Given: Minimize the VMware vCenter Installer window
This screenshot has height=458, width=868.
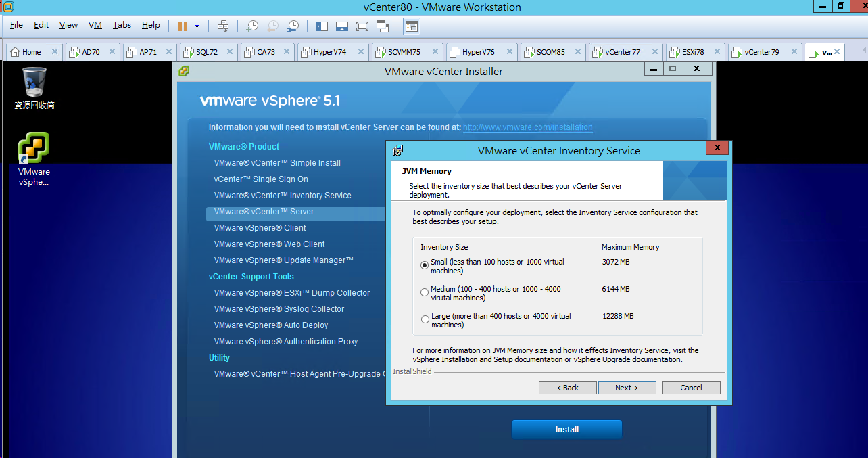Looking at the screenshot, I should tap(653, 68).
